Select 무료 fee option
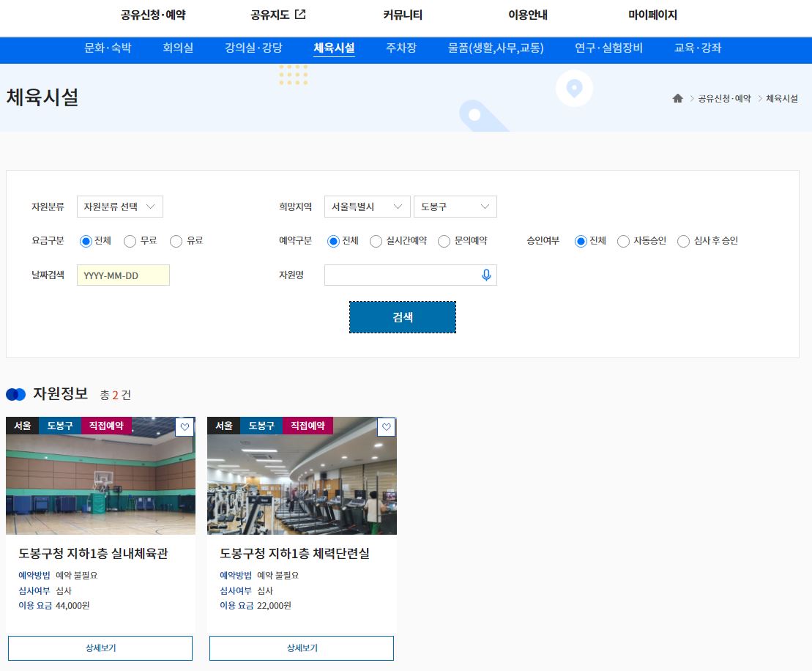The width and height of the screenshot is (812, 671). point(130,241)
